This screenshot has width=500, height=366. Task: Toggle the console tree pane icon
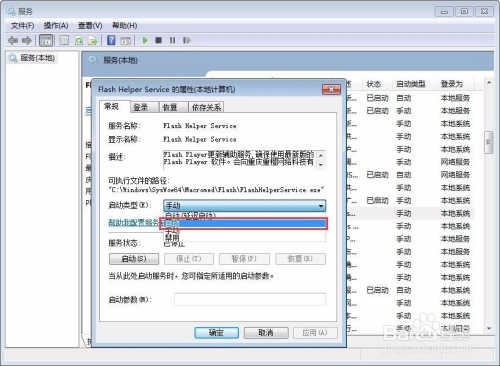46,41
